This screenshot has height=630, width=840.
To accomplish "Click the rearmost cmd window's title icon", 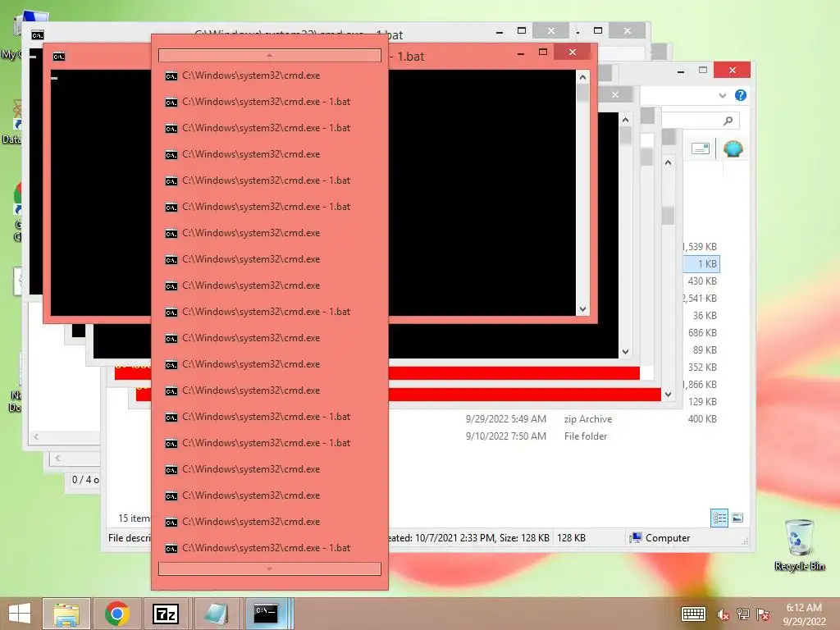I will point(38,35).
